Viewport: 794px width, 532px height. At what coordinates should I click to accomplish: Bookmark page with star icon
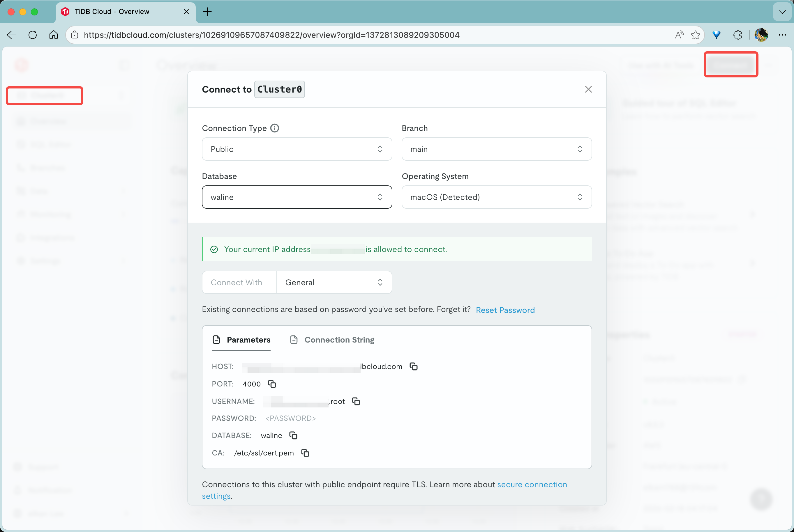coord(695,35)
